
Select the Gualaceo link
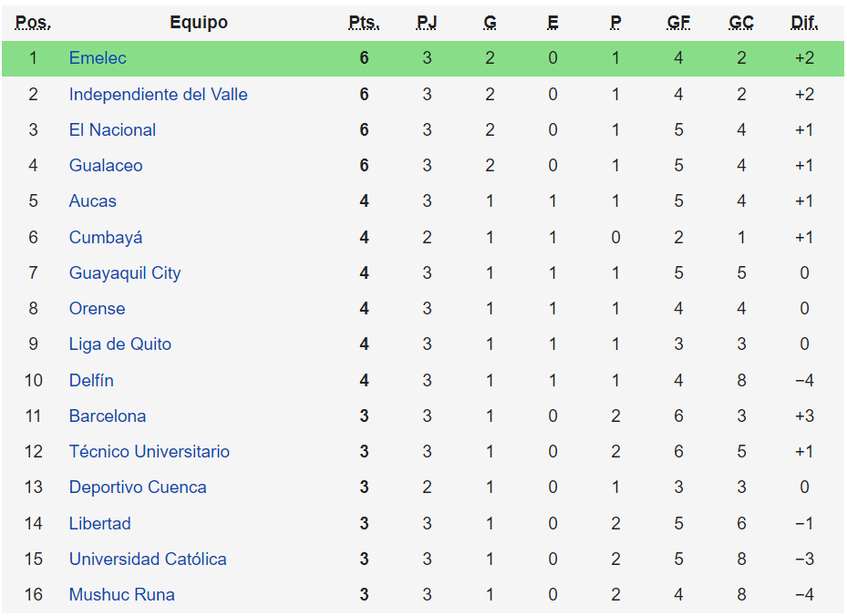tap(106, 166)
